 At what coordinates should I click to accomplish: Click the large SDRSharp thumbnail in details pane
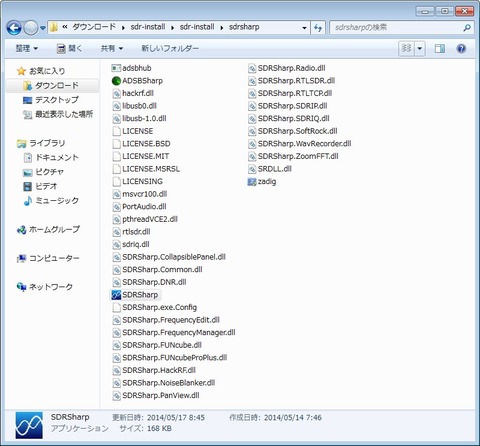pyautogui.click(x=29, y=425)
